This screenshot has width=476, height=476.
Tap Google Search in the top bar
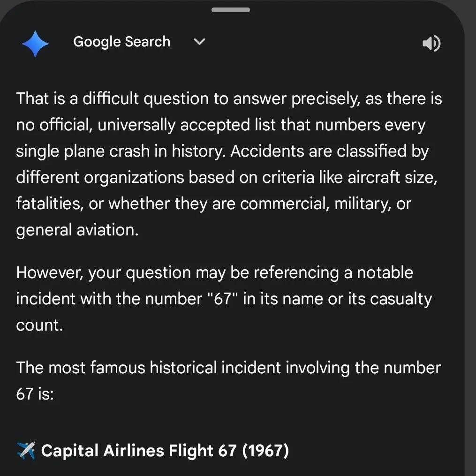click(121, 42)
